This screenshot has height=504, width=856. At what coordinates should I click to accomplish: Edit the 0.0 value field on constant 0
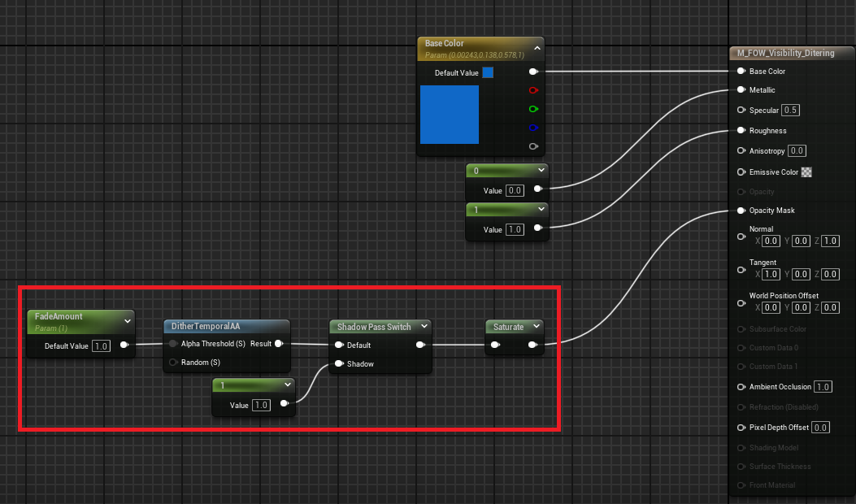pyautogui.click(x=515, y=190)
